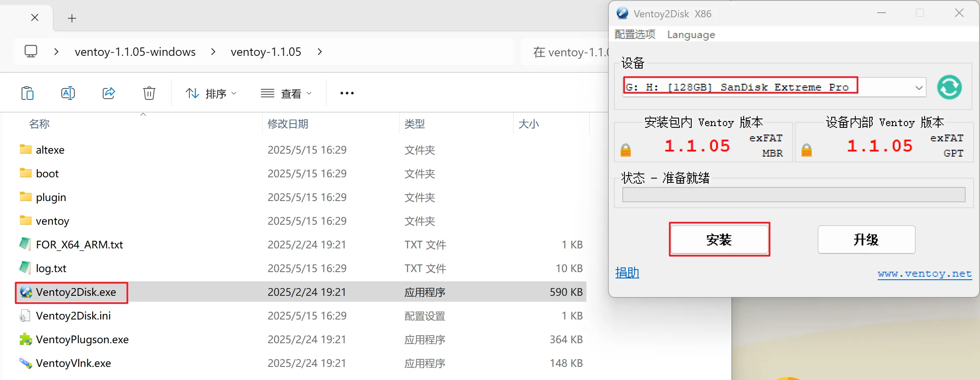The image size is (980, 380).
Task: Select log.txt file icon
Action: click(x=25, y=267)
